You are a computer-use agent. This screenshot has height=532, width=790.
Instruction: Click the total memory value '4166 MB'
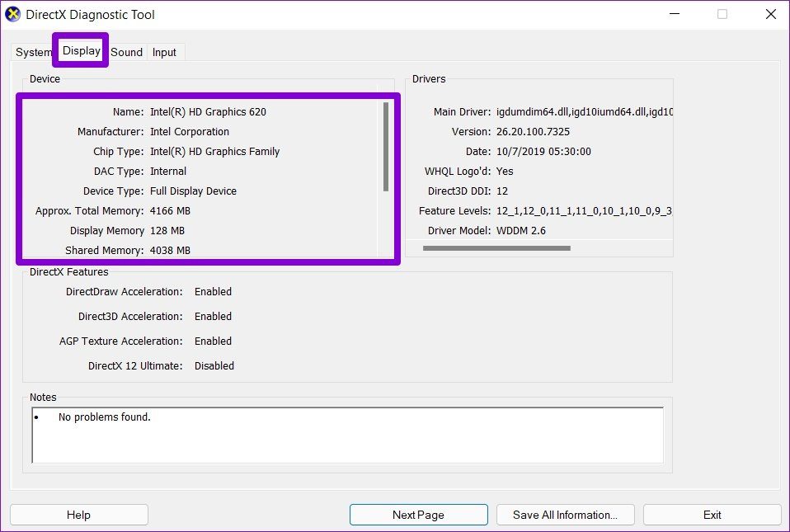coord(170,210)
